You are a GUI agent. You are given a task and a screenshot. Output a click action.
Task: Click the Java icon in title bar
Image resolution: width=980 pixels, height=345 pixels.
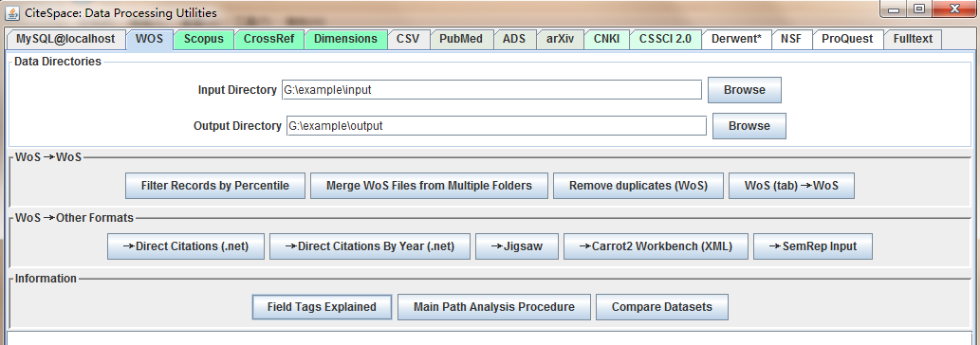tap(13, 12)
